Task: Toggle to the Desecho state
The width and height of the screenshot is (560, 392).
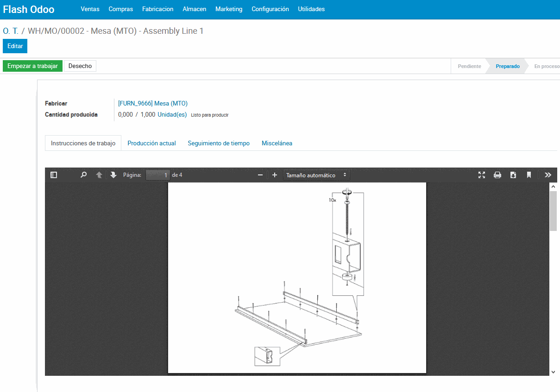Action: [x=80, y=66]
